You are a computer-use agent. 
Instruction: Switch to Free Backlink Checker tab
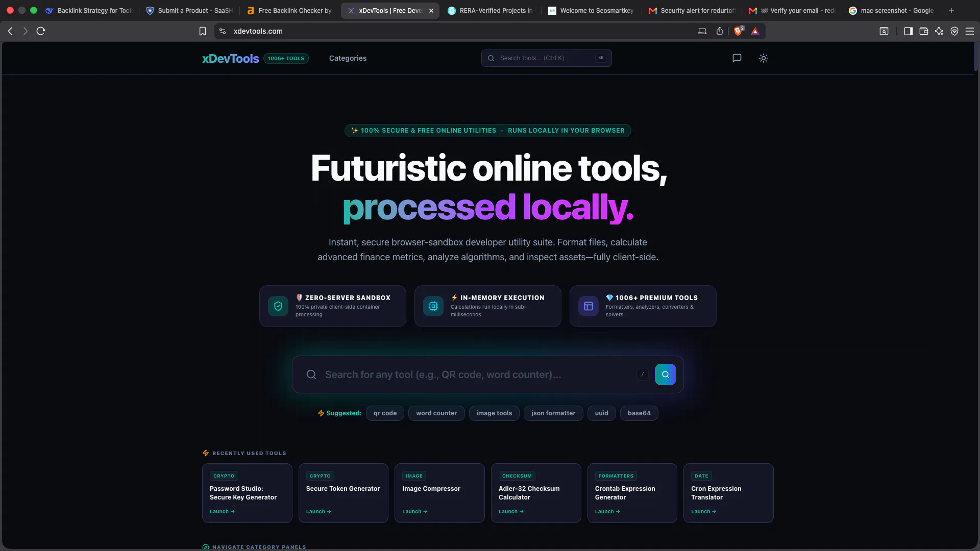290,10
